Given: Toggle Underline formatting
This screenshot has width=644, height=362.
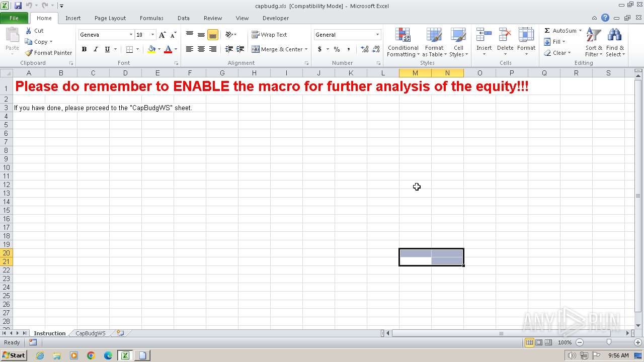Looking at the screenshot, I should [x=107, y=49].
